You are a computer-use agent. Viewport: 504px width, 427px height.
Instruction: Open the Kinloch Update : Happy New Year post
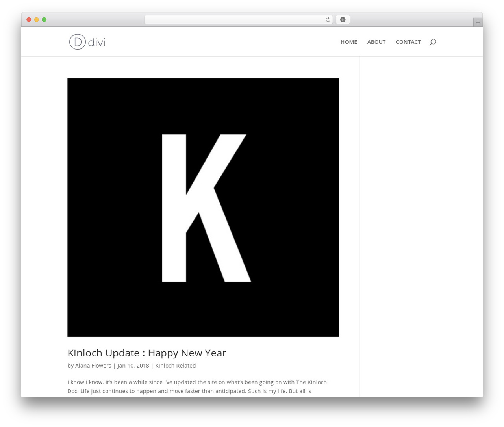click(146, 353)
